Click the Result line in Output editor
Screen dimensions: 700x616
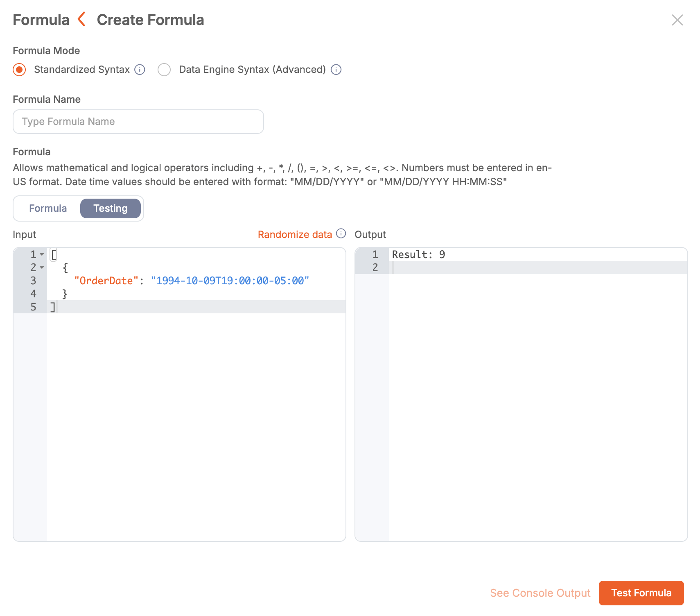[x=418, y=255]
